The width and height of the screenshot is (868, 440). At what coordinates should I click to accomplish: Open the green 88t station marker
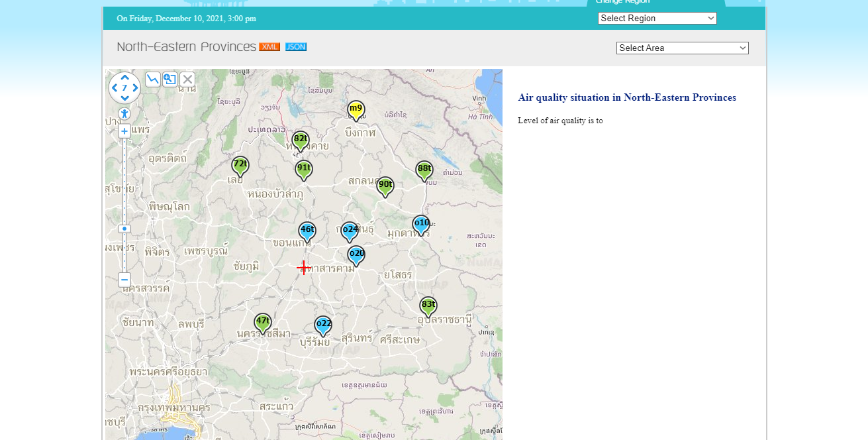424,172
